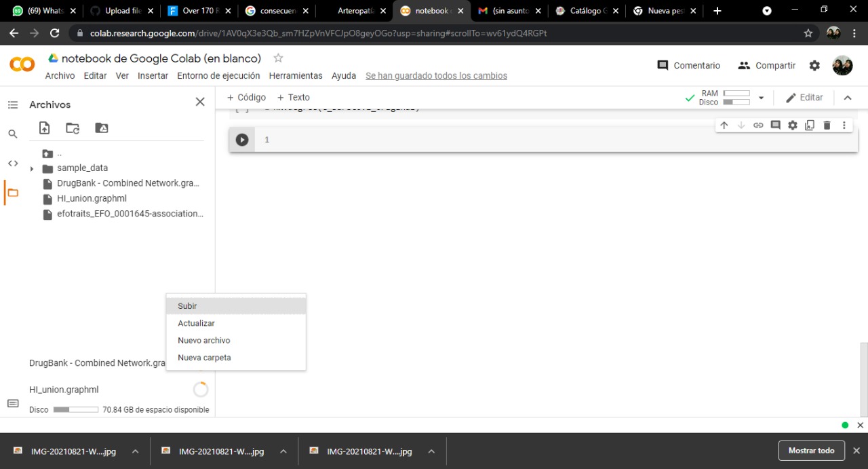Open a new Chrome tab
This screenshot has height=469, width=868.
pos(717,11)
